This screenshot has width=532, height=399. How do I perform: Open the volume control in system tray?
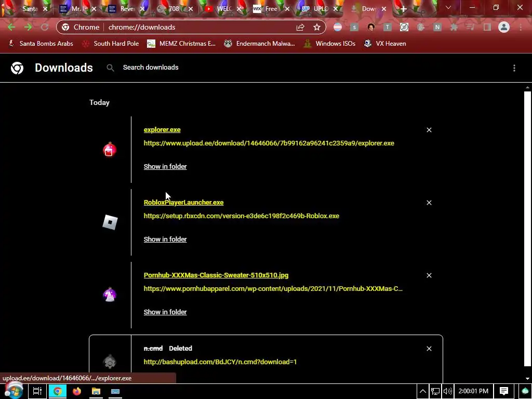(448, 391)
